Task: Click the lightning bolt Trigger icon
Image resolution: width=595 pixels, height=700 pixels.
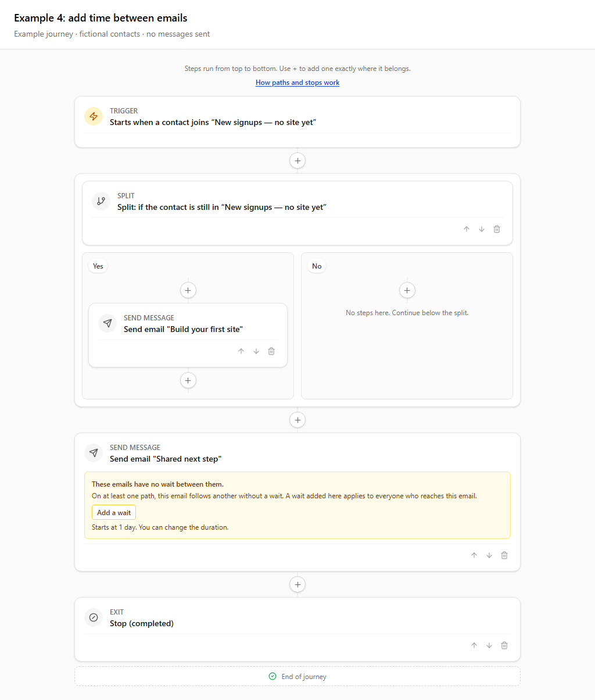Action: coord(94,116)
